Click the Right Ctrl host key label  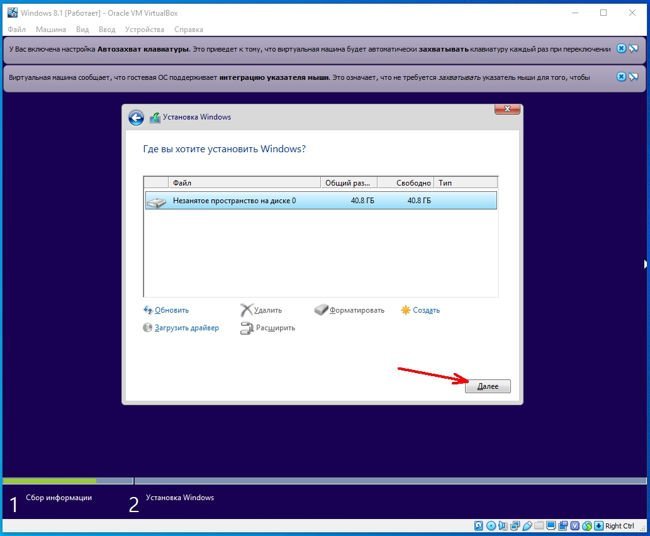(619, 526)
